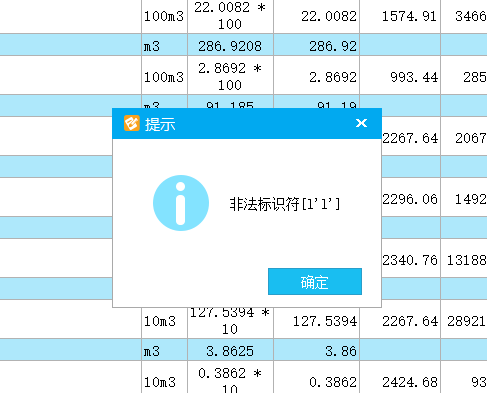Select the rounded quantity cell 286.92

[317, 45]
